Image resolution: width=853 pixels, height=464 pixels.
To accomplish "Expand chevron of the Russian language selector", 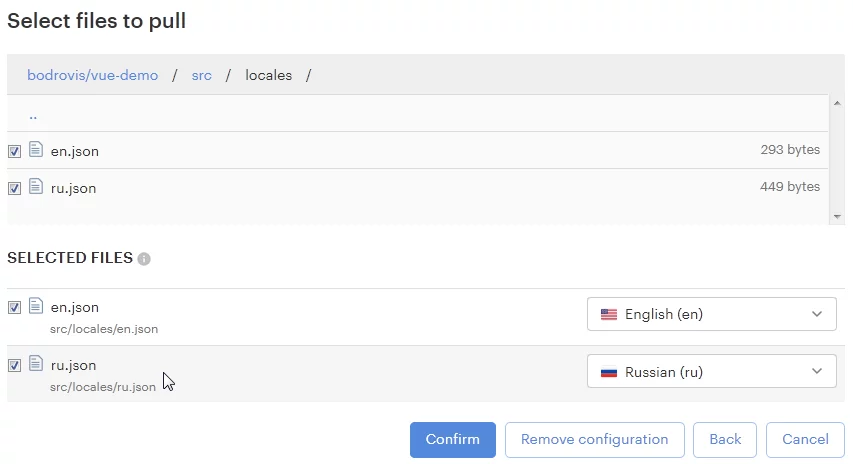I will point(817,371).
